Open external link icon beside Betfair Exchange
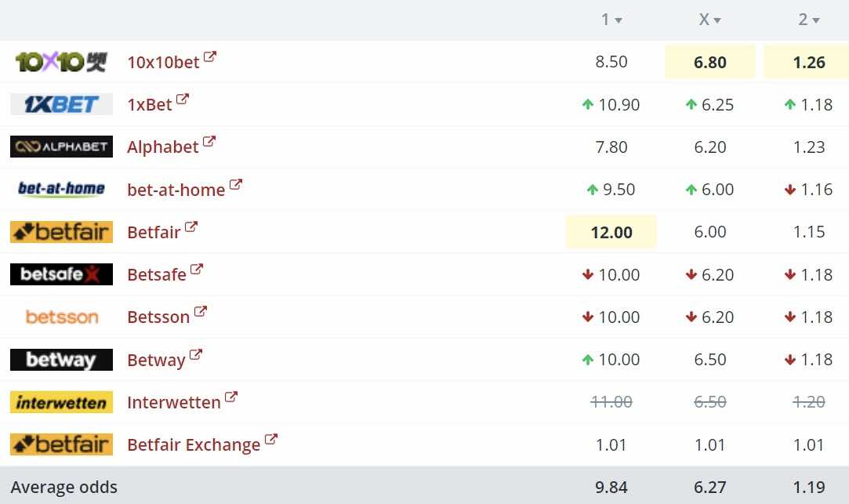Viewport: 849px width, 504px height. [x=270, y=439]
